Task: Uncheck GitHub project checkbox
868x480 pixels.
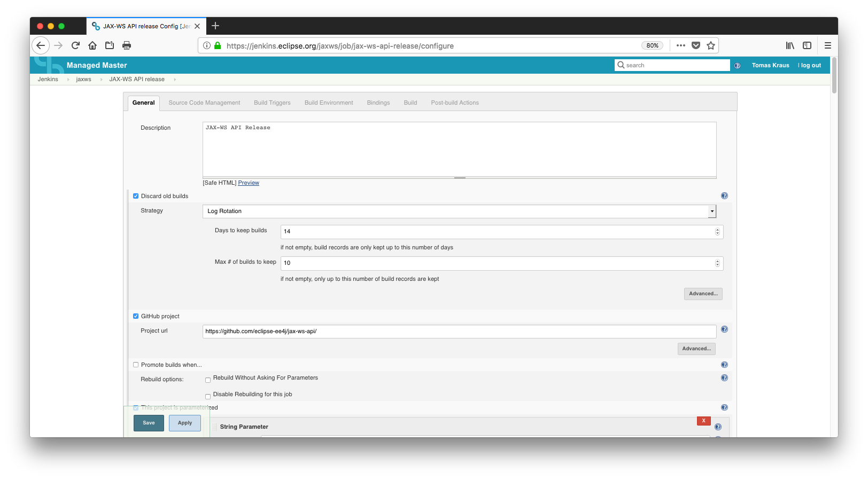Action: pos(136,316)
